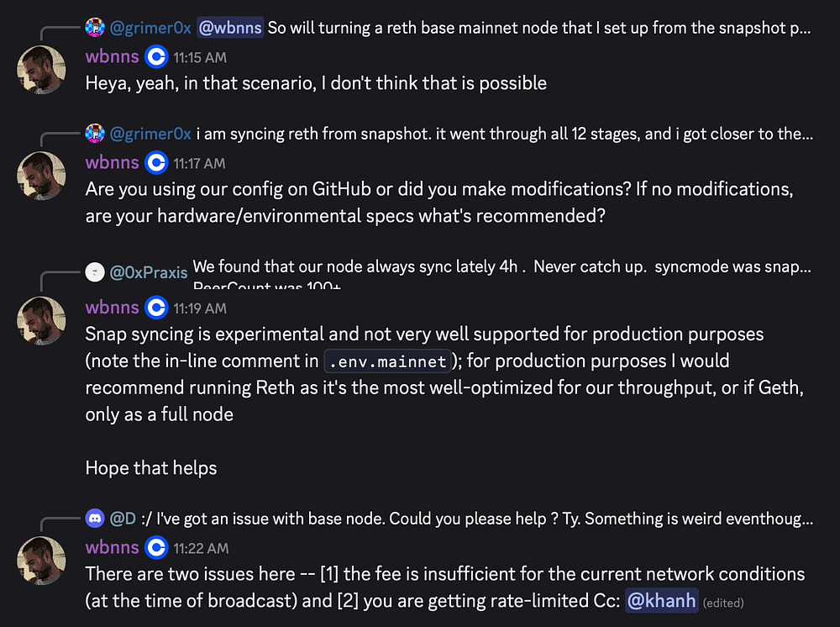Click grimer0x's small avatar in second reply preview
The height and width of the screenshot is (627, 840).
[95, 134]
